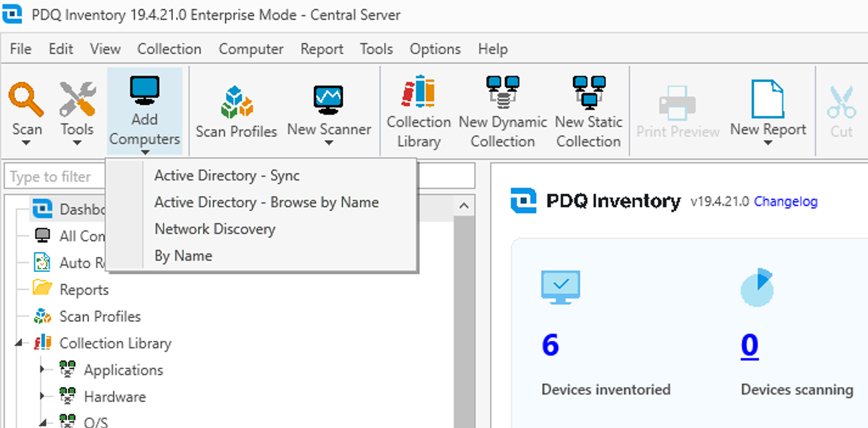Viewport: 868px width, 428px height.
Task: Click the Devices scanning pie icon
Action: pyautogui.click(x=757, y=288)
